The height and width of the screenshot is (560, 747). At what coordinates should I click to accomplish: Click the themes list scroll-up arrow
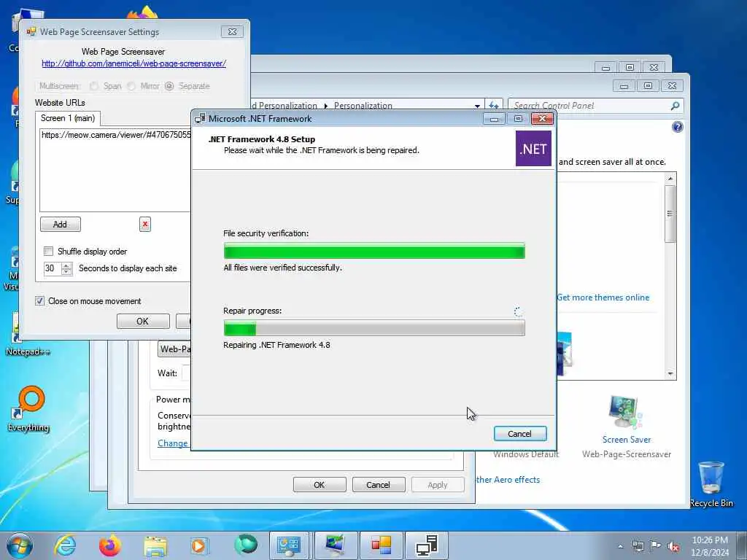670,179
